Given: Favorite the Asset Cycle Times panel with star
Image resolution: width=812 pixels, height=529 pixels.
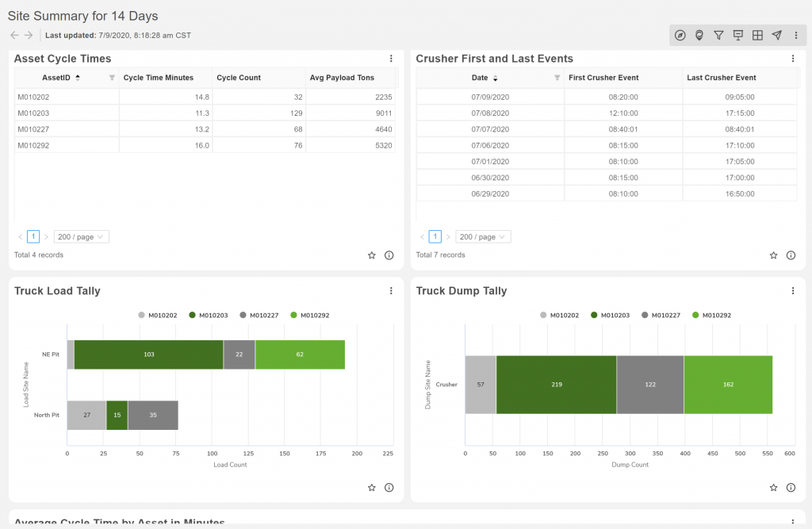Looking at the screenshot, I should (372, 255).
